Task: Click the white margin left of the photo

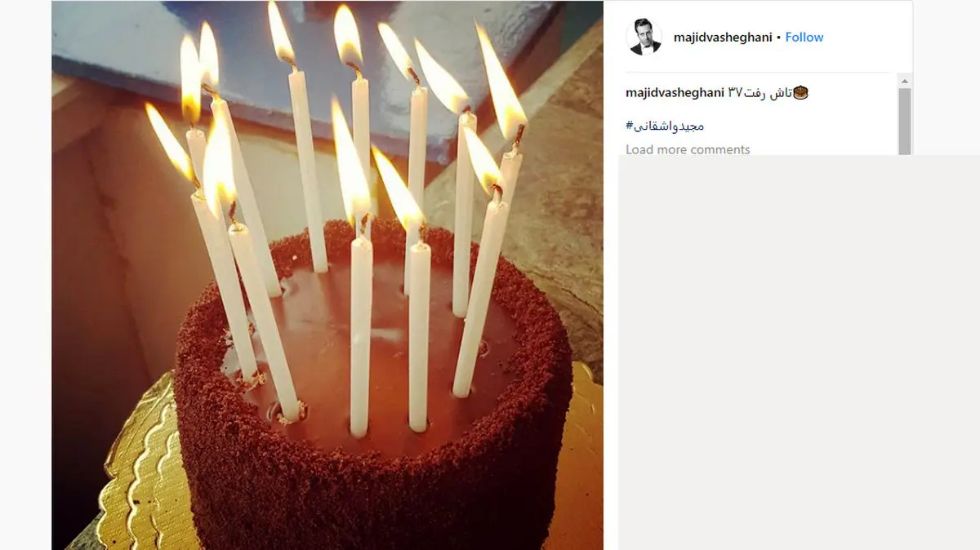Action: pos(25,275)
